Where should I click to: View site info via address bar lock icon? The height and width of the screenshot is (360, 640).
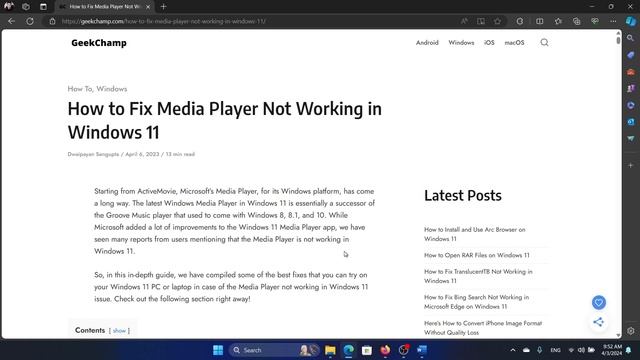click(52, 21)
